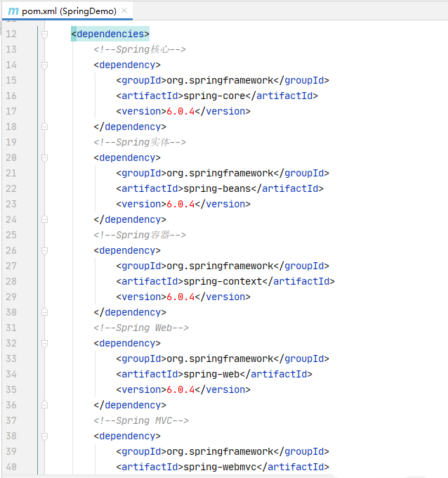Click groupId org.springframework on line 27
This screenshot has height=478, width=448.
[220, 266]
